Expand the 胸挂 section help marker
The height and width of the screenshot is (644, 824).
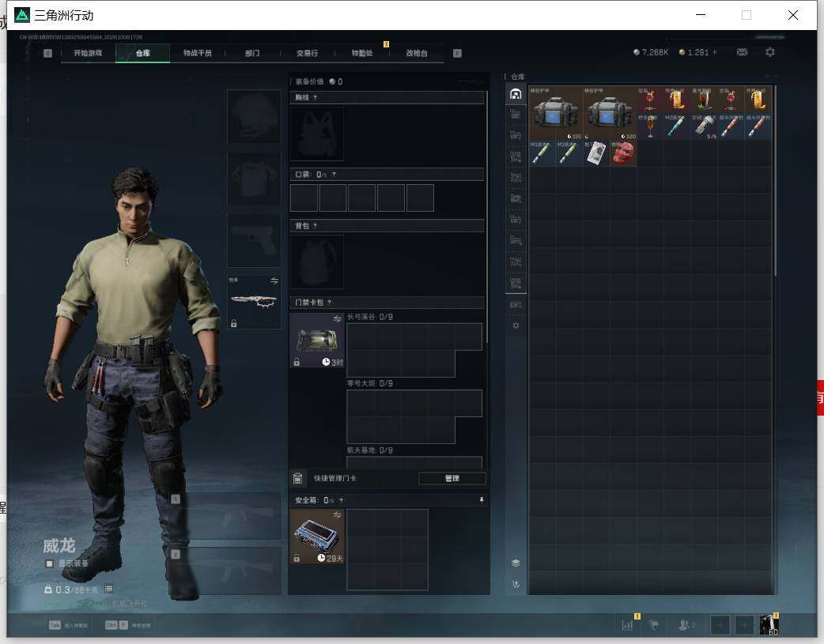315,97
